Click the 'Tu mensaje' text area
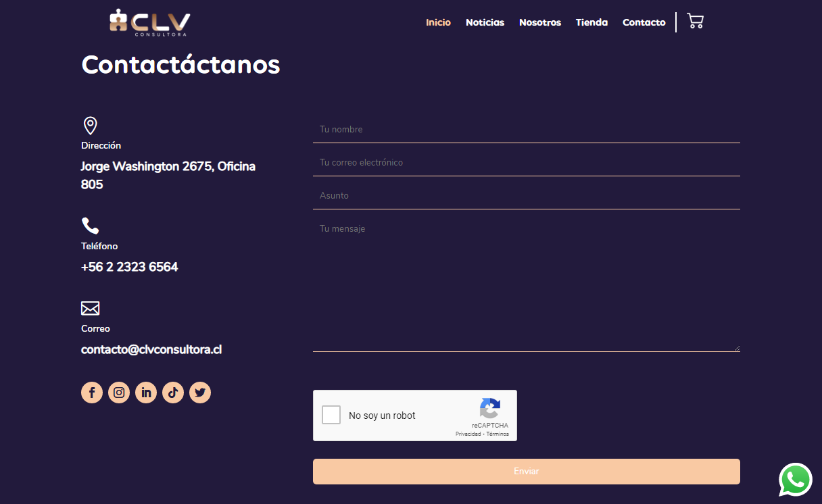Viewport: 822px width, 504px height. pyautogui.click(x=526, y=284)
